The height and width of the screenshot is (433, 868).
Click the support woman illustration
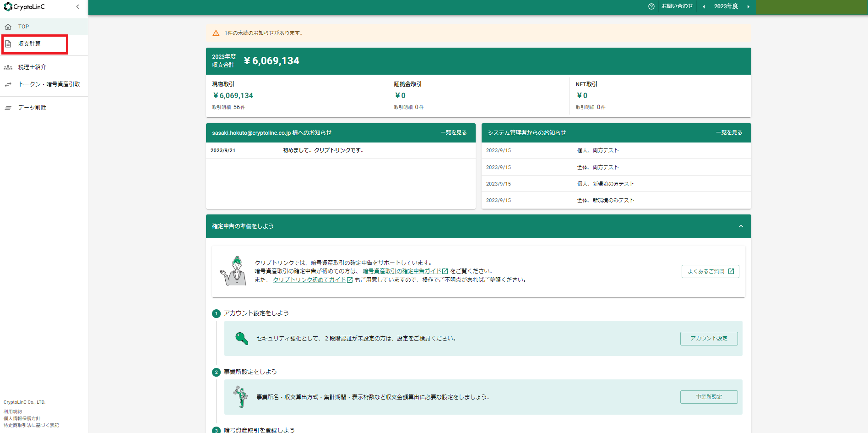point(233,271)
